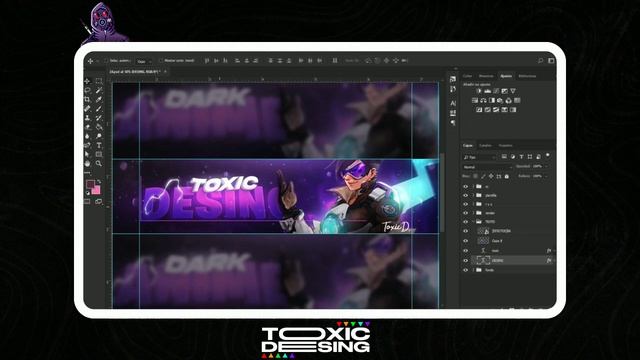Add a Color Balance adjustment
The height and width of the screenshot is (360, 640).
(483, 100)
